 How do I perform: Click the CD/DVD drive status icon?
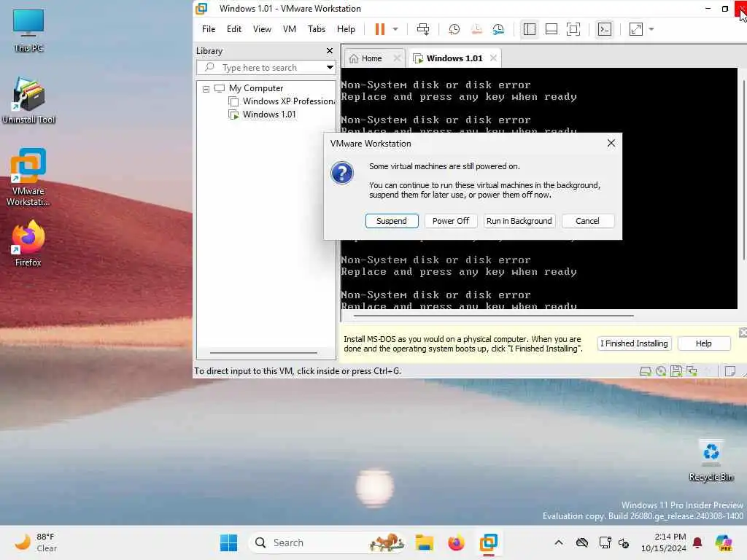[x=661, y=371]
